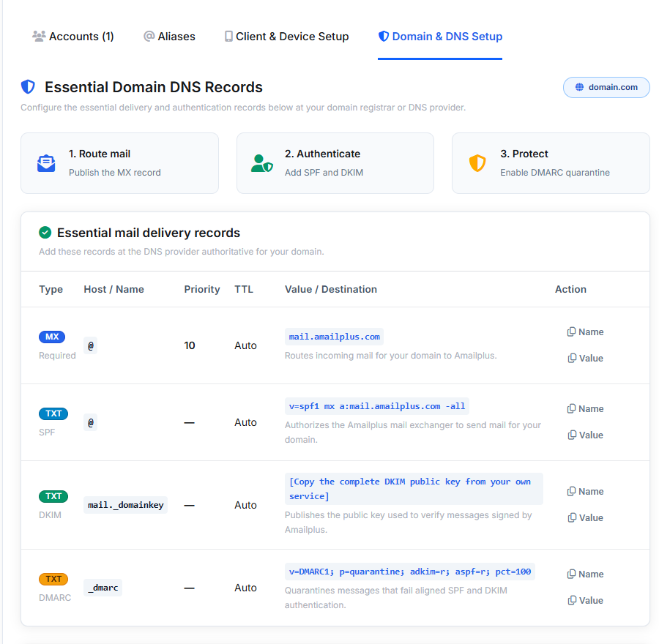Click the _dmarc host name
The image size is (659, 644).
(x=103, y=588)
